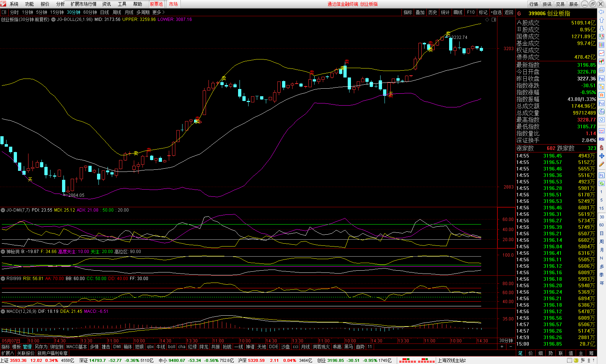Click the diamond icon at chart top right
Screen dimensions: 606x364
tap(487, 19)
